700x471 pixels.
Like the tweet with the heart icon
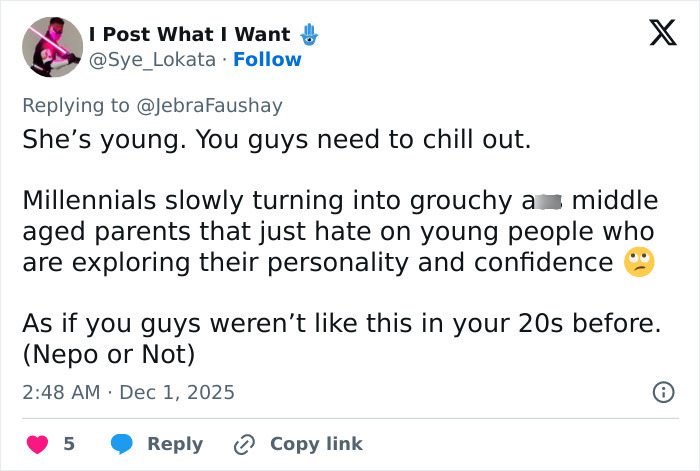tap(37, 443)
